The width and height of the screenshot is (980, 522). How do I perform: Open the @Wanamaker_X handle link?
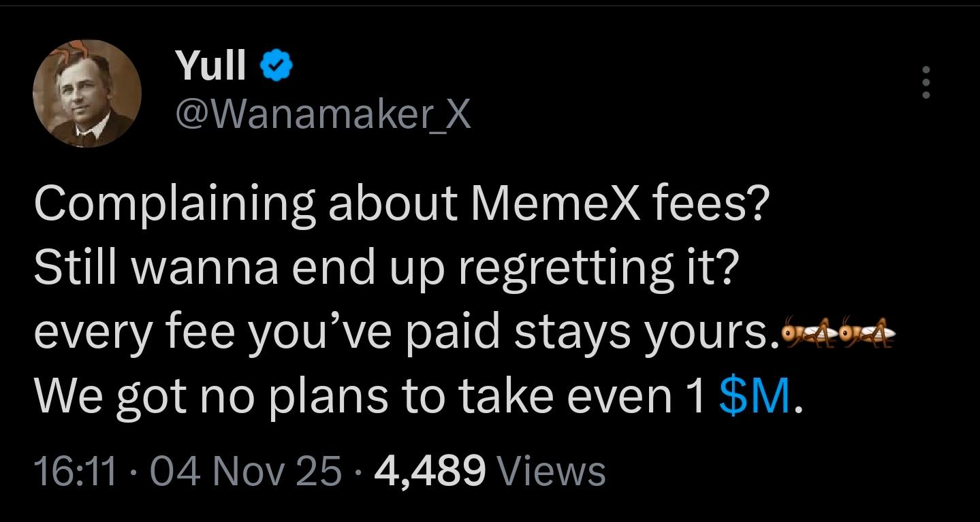323,115
